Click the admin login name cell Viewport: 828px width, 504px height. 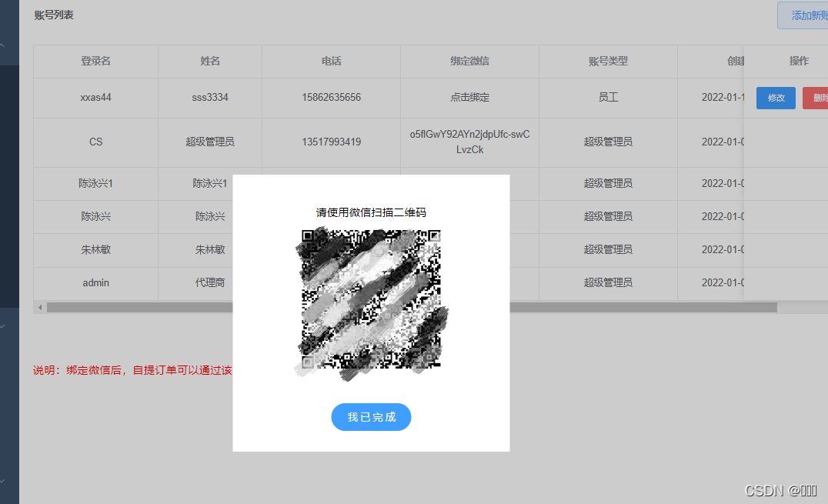[95, 282]
